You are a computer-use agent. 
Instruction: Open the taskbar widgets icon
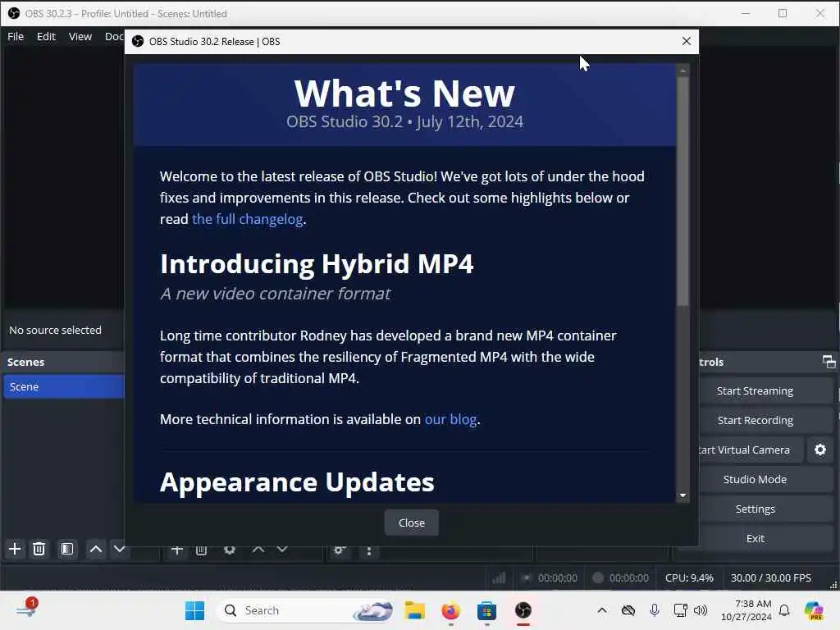25,609
